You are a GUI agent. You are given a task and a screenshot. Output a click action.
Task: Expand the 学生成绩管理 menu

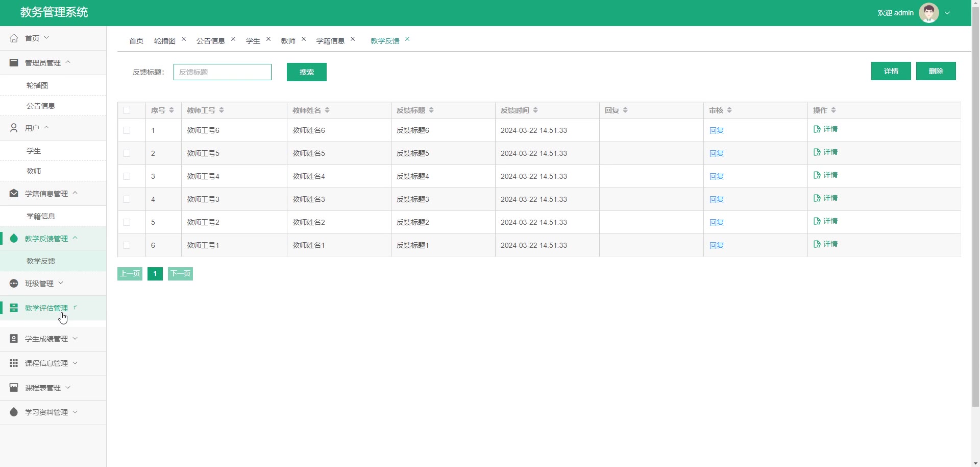46,339
